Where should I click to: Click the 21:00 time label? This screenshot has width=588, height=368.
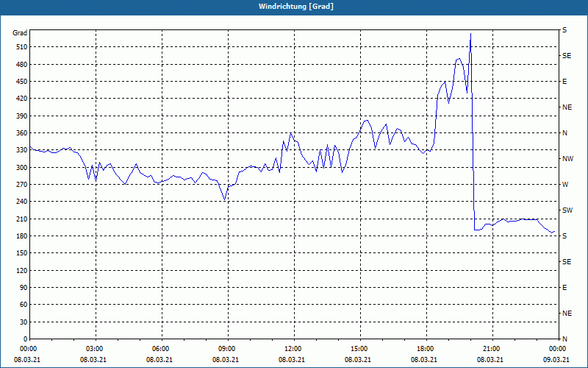491,349
